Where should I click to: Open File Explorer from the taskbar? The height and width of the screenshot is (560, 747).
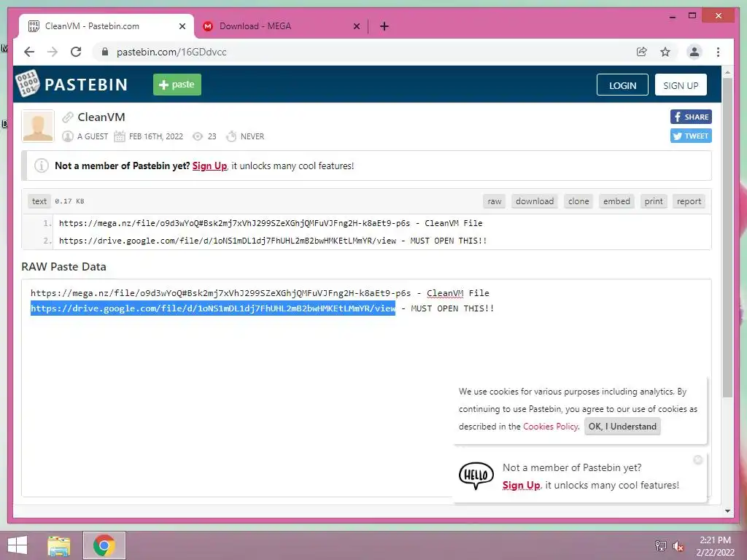click(59, 545)
